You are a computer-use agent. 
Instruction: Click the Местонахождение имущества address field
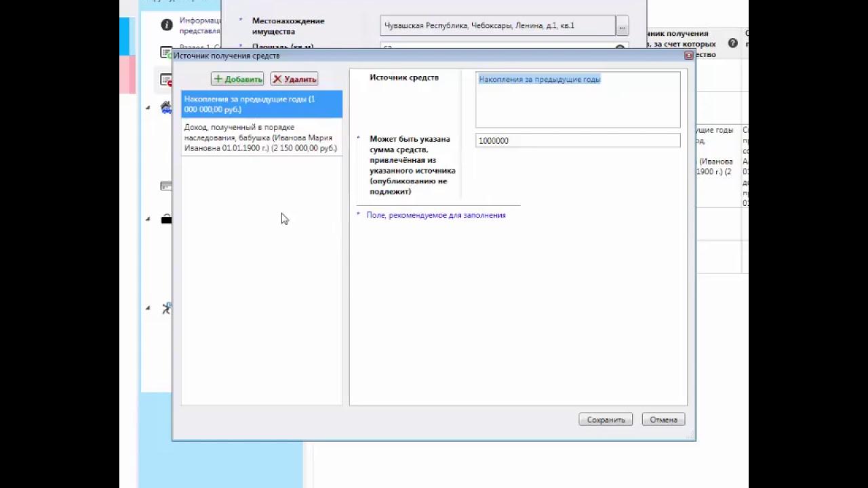(498, 26)
